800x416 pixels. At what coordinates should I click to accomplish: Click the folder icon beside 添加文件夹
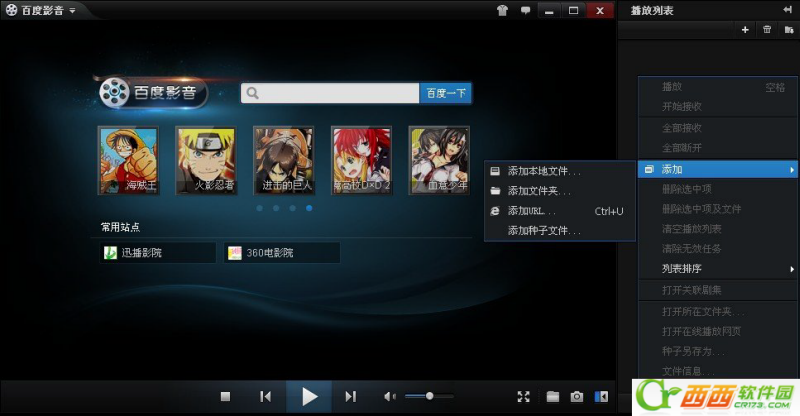pos(495,191)
